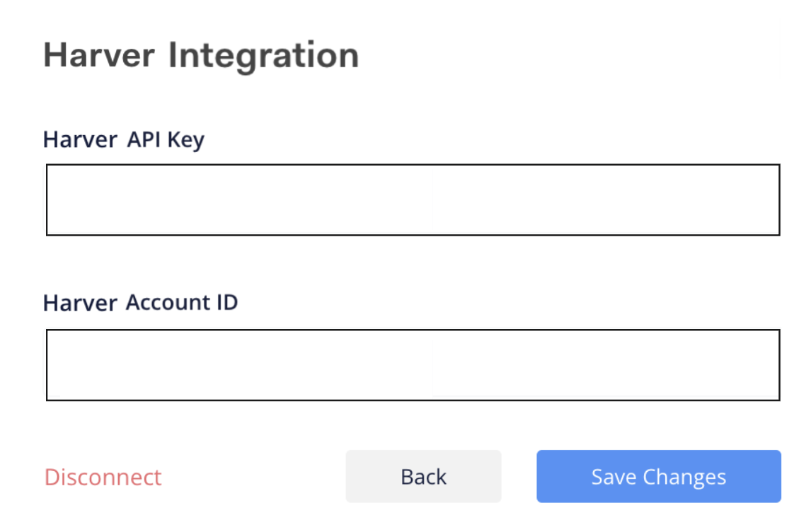Disconnect the Harver integration
Screen dimensions: 811x532
click(103, 477)
